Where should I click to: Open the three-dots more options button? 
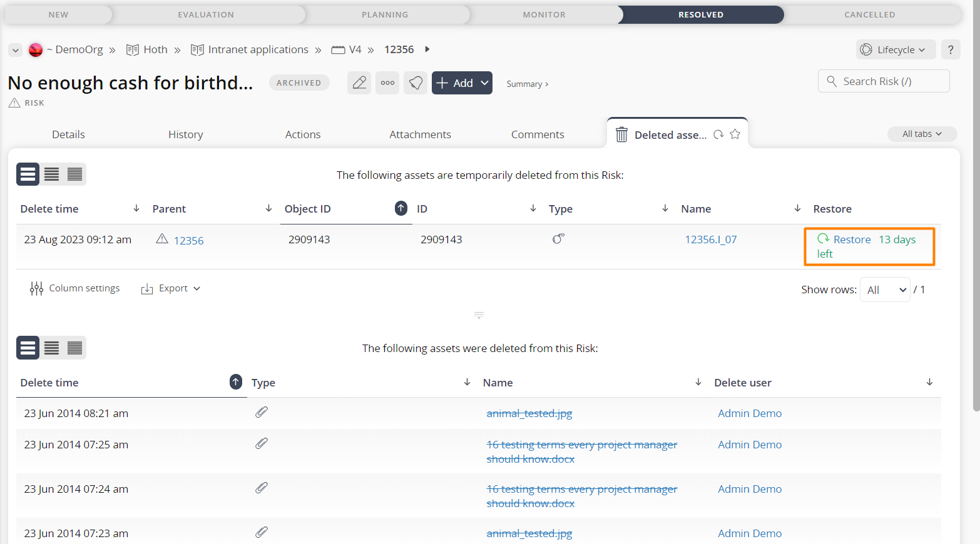[x=388, y=83]
